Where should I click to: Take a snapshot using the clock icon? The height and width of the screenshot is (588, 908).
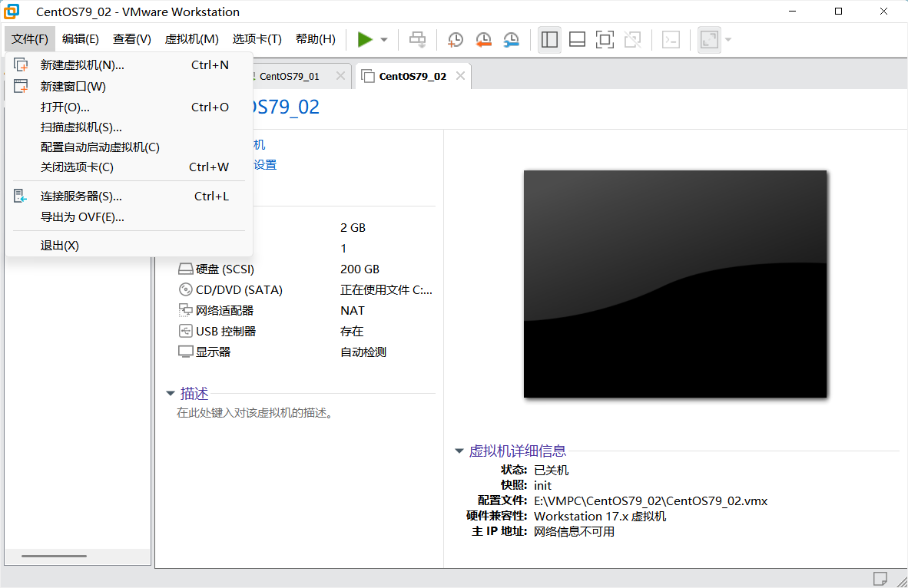click(x=456, y=39)
